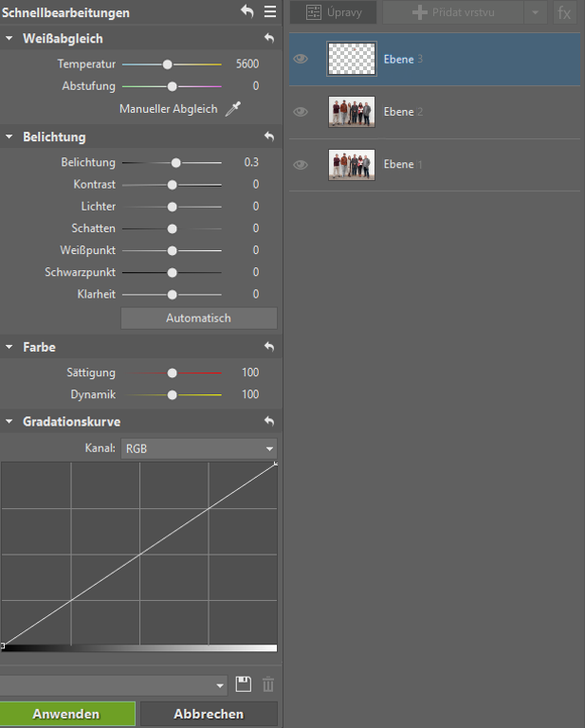
Task: Reset the Belichtung section
Action: coord(269,137)
